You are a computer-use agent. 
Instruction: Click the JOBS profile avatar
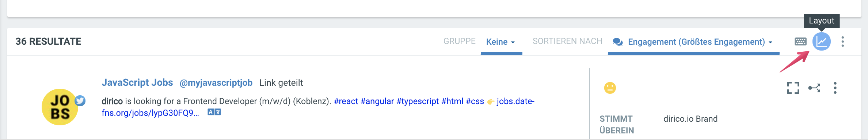60,107
